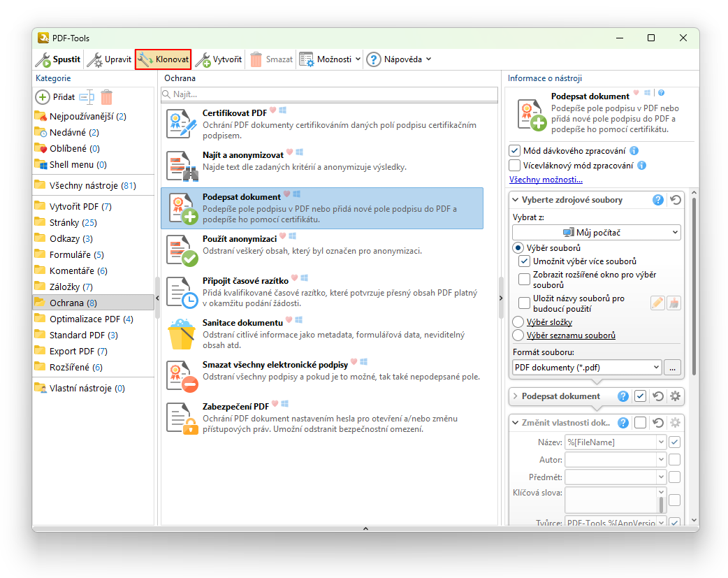
Task: Select the Použít anonymizaci tool icon
Action: click(x=182, y=250)
